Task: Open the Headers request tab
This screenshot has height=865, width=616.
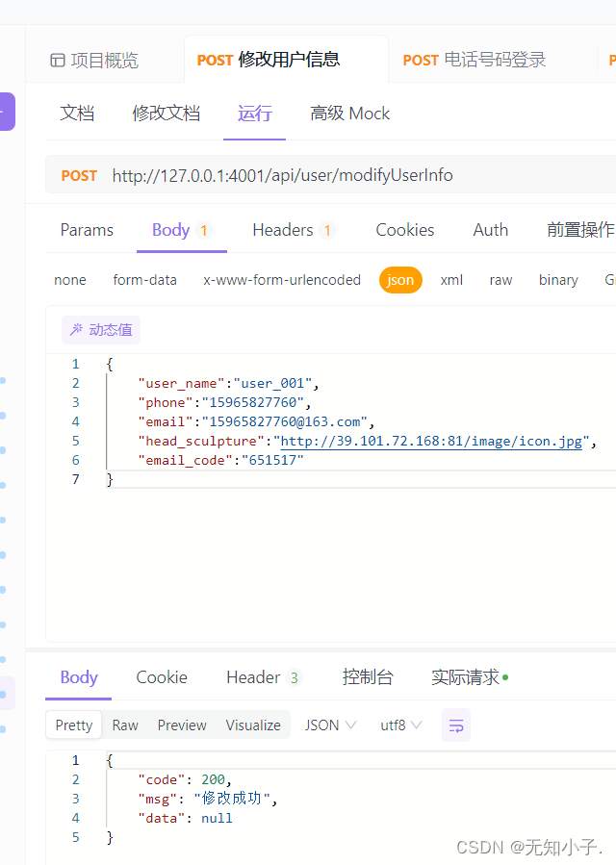Action: point(294,230)
